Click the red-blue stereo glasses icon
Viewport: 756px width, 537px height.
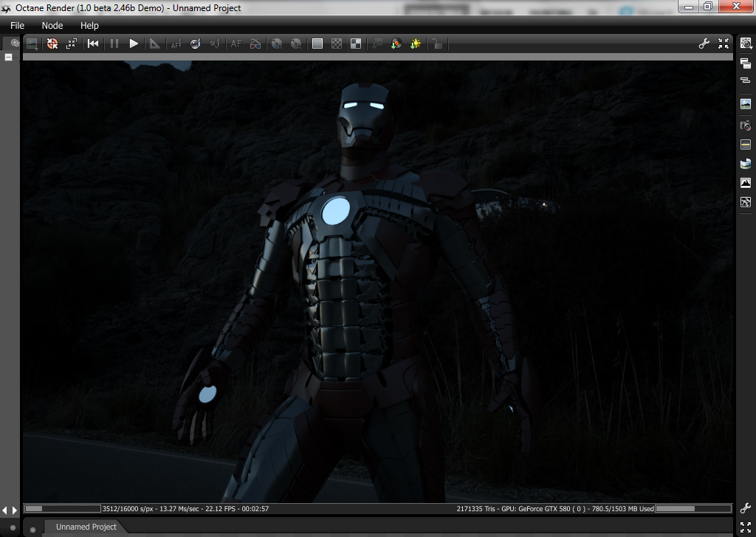255,44
